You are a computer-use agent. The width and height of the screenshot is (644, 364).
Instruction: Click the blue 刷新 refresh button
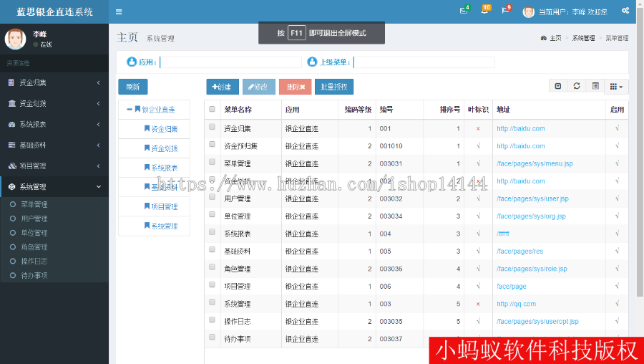[132, 87]
